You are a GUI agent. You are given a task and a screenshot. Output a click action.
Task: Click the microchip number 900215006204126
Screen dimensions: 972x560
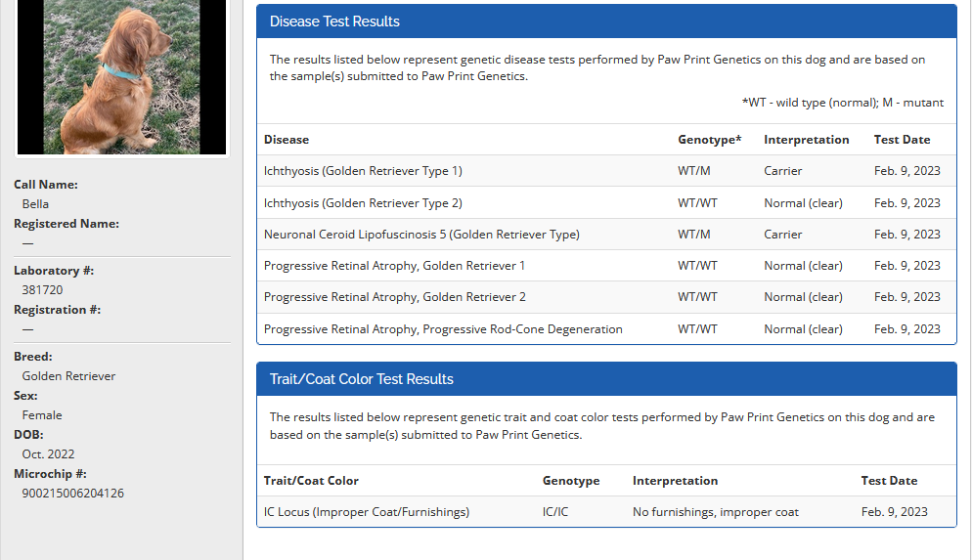click(73, 494)
